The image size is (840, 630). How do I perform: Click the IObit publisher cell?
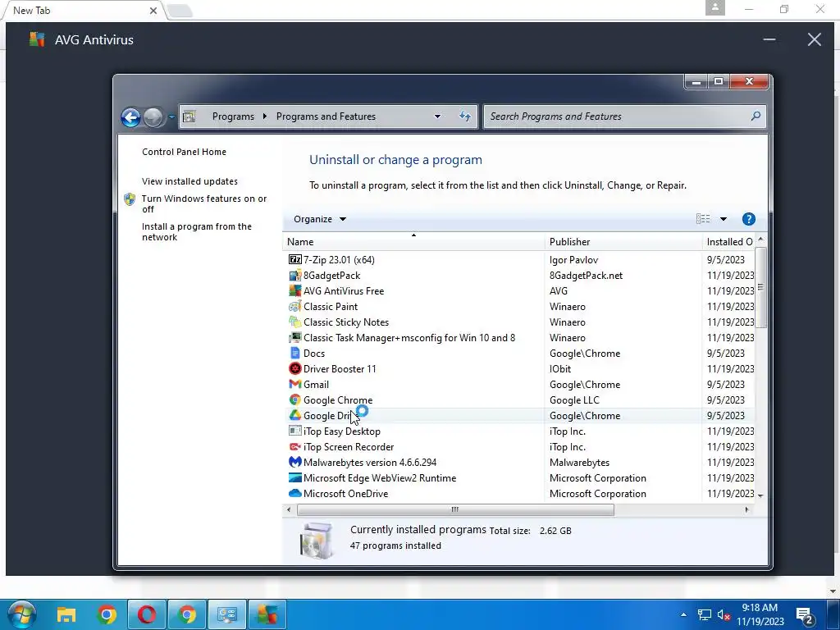pyautogui.click(x=559, y=368)
